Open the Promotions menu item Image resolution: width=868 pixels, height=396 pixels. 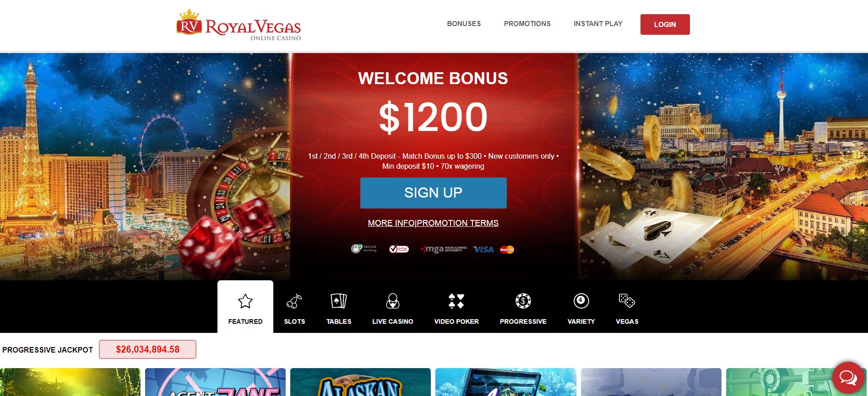click(527, 24)
